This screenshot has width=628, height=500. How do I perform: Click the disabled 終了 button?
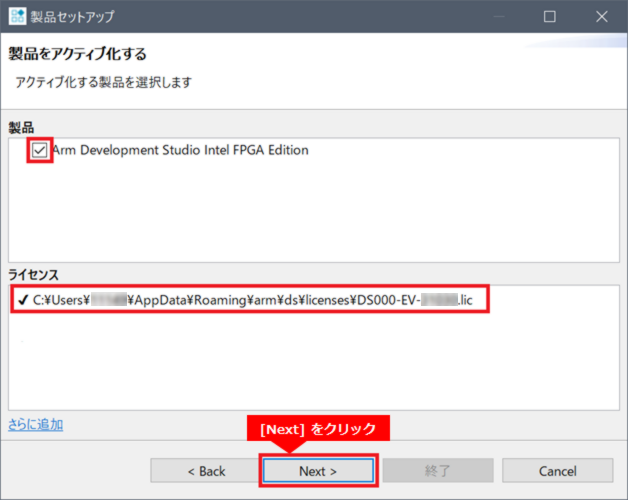438,471
